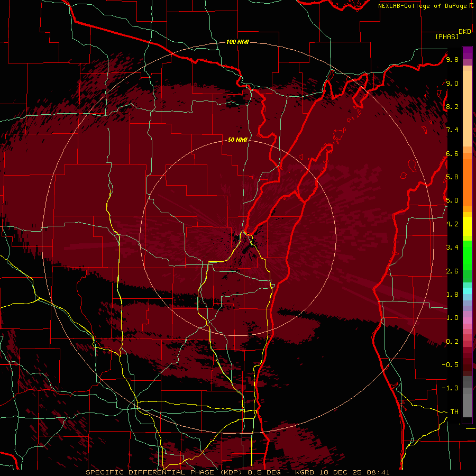Image resolution: width=476 pixels, height=476 pixels.
Task: Click the "SPECIFIC DIFFERENTIAL PHASE (KDP)" caption at bottom
Action: click(166, 472)
